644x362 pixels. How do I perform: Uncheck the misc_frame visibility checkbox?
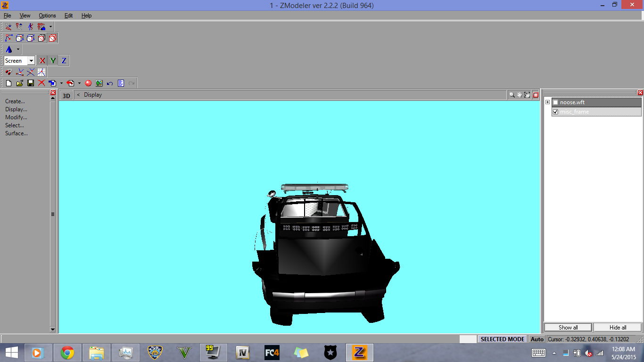coord(555,112)
